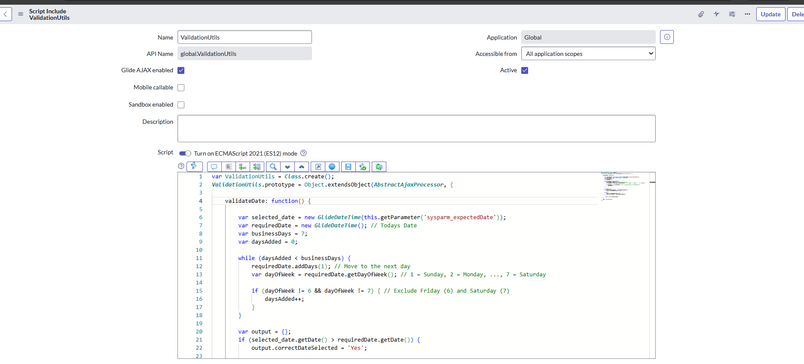
Task: Click the last green-blue script toolbar icon
Action: tap(379, 166)
